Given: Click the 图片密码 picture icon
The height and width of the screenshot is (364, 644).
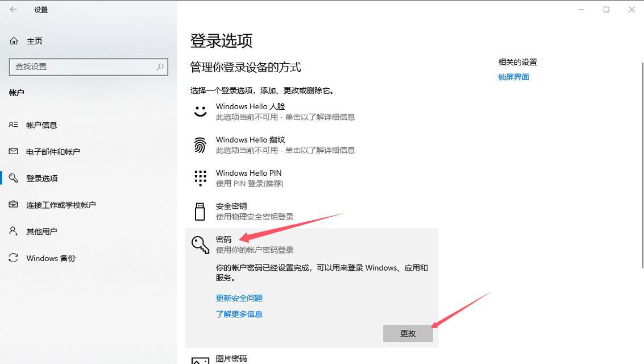Looking at the screenshot, I should pyautogui.click(x=201, y=361).
